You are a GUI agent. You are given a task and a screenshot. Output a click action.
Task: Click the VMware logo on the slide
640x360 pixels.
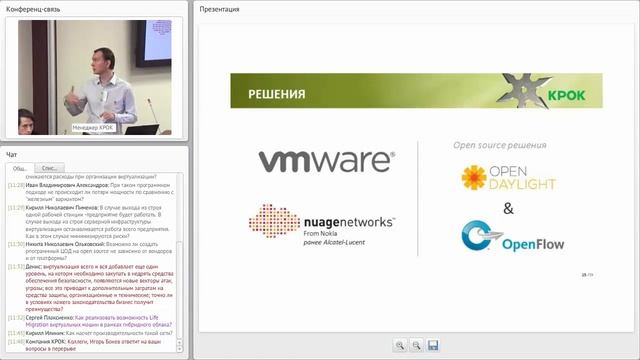pos(327,161)
